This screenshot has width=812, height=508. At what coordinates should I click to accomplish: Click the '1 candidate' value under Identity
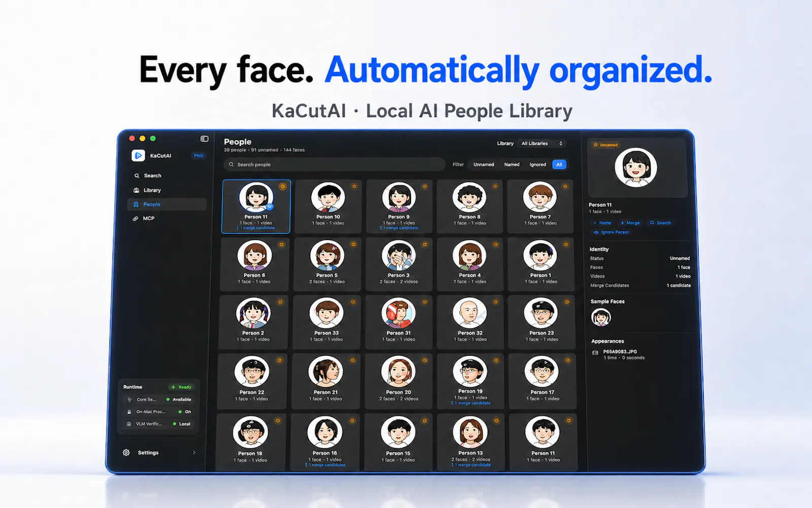tap(679, 286)
